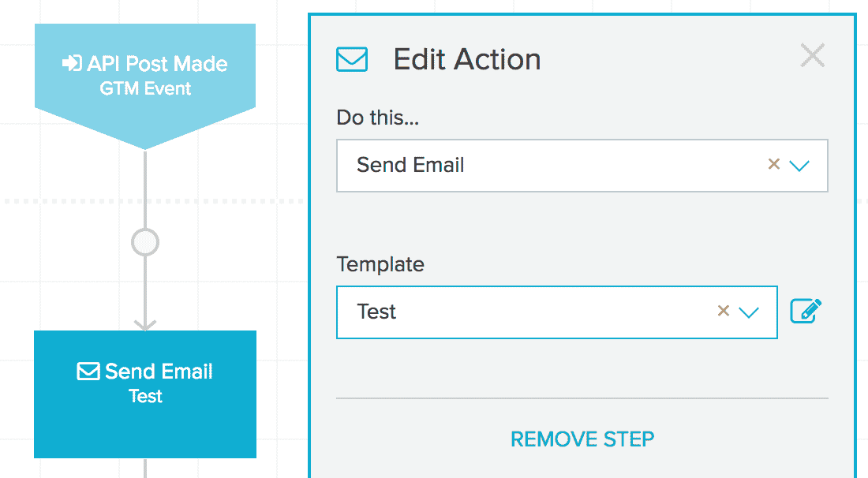Close the Edit Action panel

(x=812, y=56)
